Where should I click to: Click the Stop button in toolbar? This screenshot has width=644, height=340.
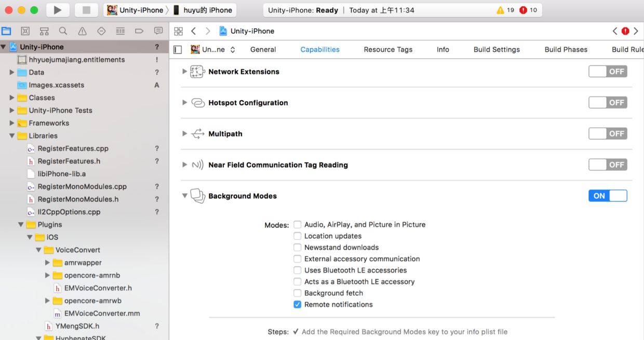pyautogui.click(x=86, y=10)
